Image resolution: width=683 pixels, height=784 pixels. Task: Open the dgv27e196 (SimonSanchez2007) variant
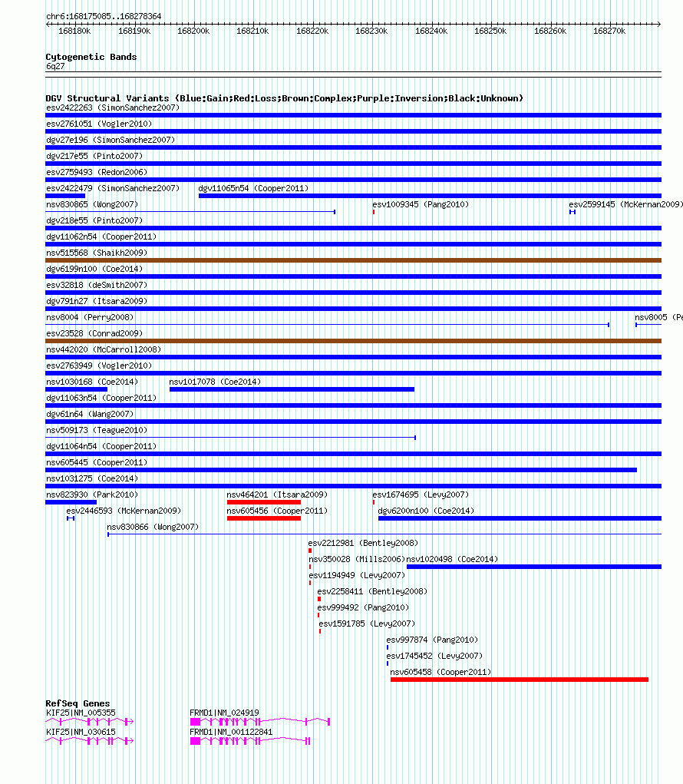[x=111, y=140]
